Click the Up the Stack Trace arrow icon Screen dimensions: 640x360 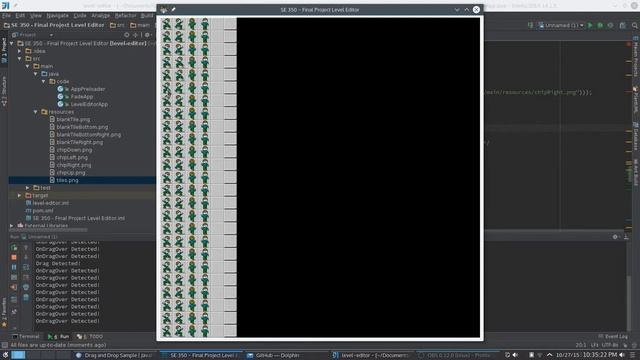(26, 247)
